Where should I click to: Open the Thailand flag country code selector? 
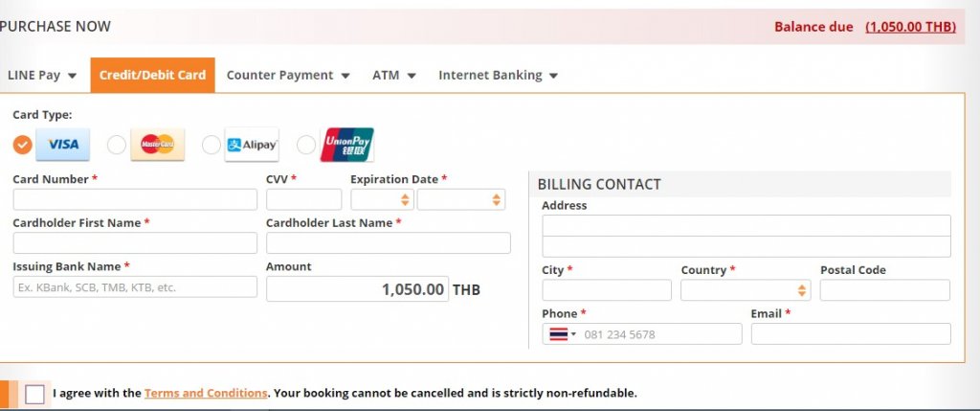563,334
